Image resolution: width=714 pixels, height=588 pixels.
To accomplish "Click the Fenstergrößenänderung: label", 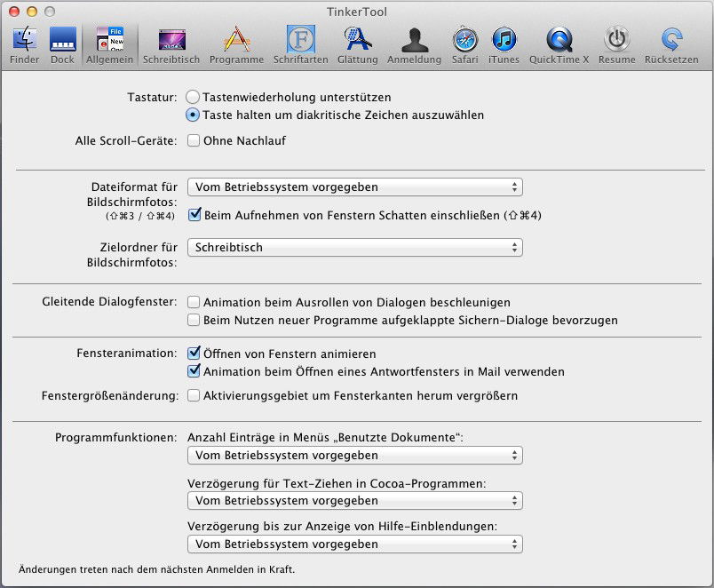I will pyautogui.click(x=110, y=395).
